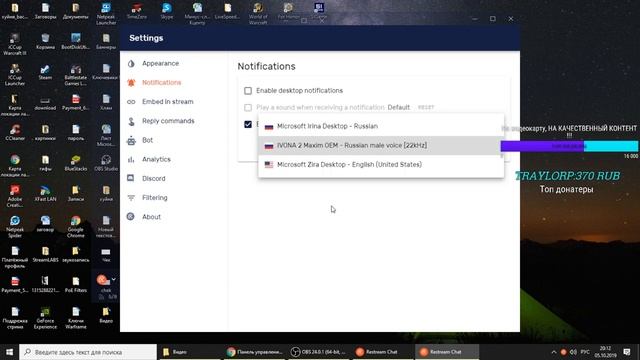Open the OBS Studio desktop shortcut
The height and width of the screenshot is (360, 640).
click(x=106, y=162)
